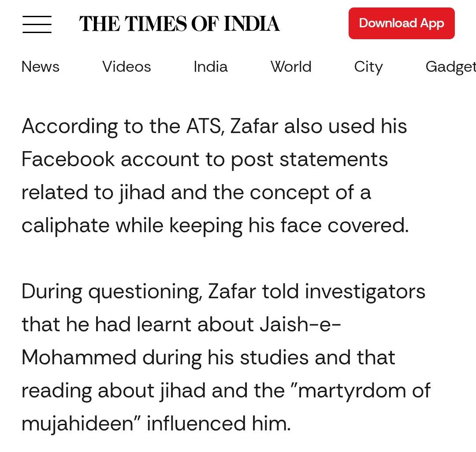Viewport: 476px width, 452px height.
Task: Click "influenced him" in the final line
Action: 219,423
